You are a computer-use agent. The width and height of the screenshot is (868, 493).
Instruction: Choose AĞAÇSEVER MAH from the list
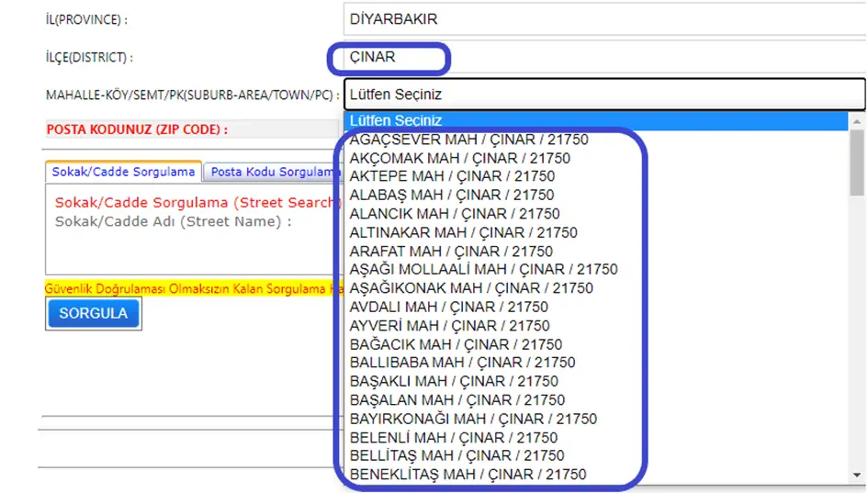coord(468,140)
